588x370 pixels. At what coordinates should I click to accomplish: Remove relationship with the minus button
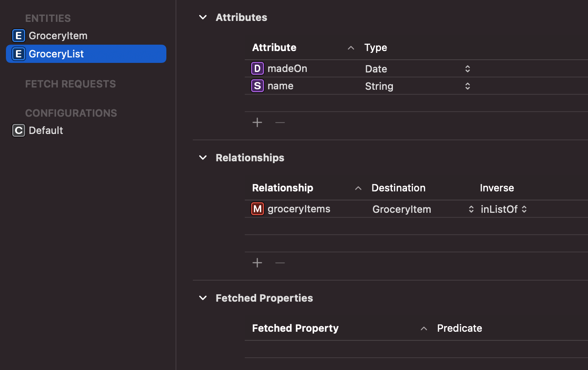(x=280, y=263)
